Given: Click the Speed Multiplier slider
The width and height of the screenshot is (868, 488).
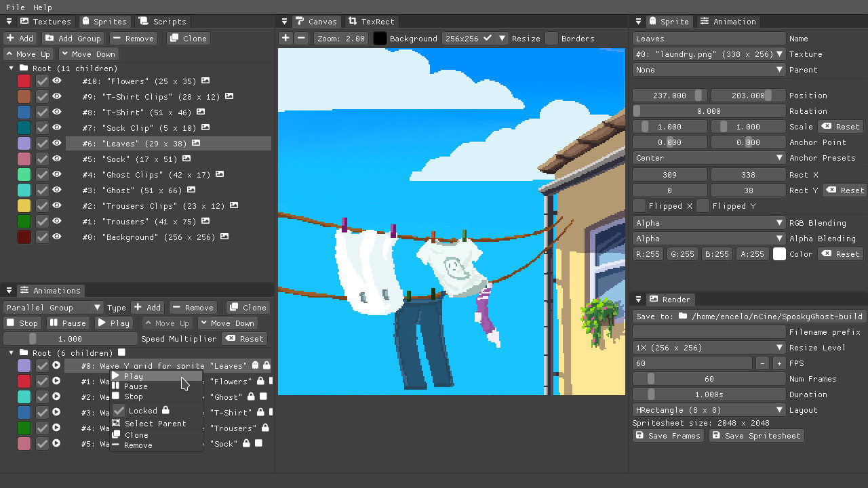Looking at the screenshot, I should (x=70, y=339).
